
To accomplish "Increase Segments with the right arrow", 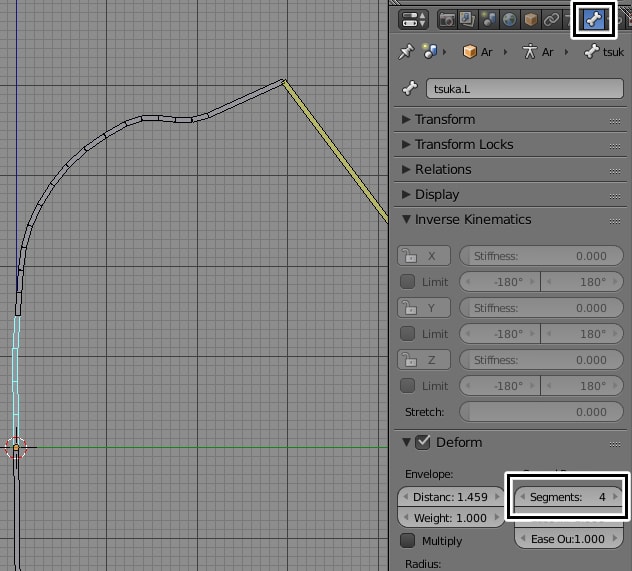I will 615,497.
